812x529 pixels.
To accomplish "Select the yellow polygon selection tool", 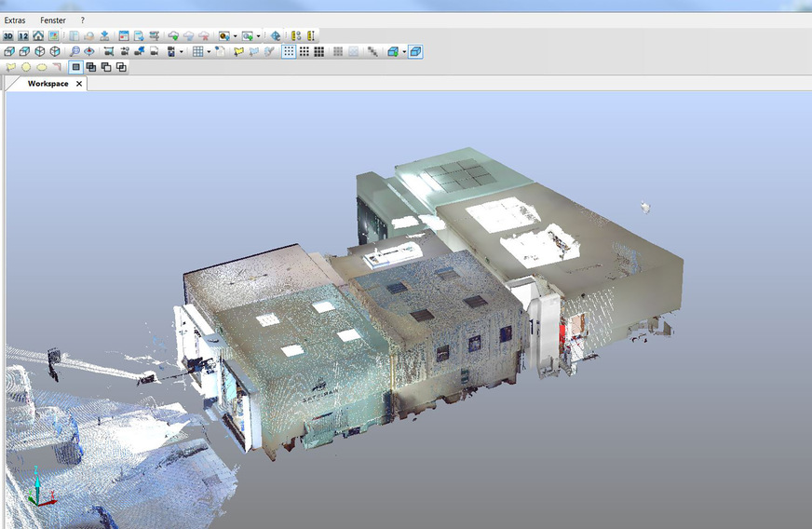I will [10, 67].
